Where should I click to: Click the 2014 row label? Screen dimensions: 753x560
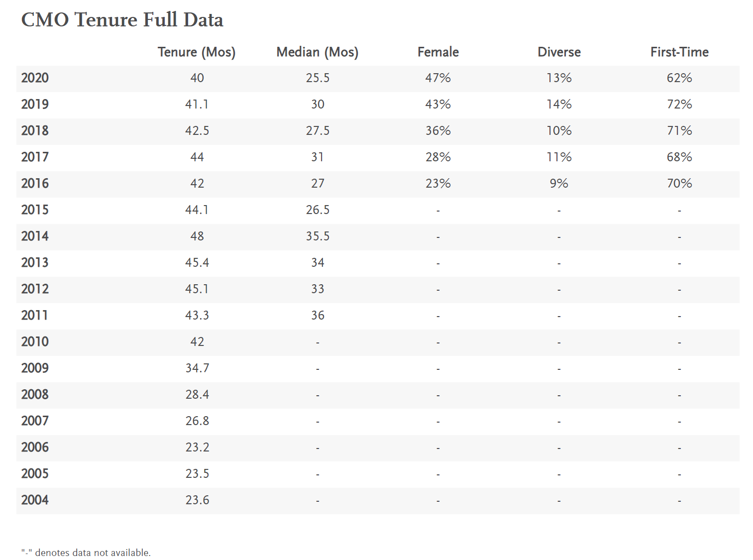(x=35, y=236)
